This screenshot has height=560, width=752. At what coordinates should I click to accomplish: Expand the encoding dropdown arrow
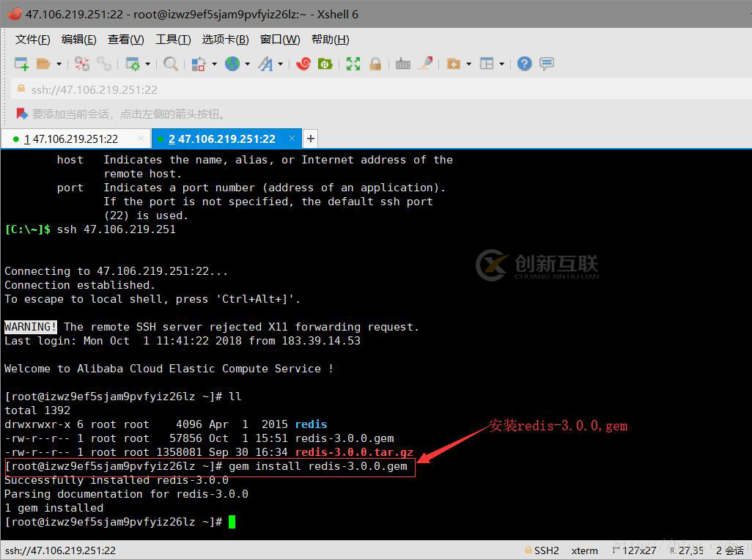pos(248,64)
